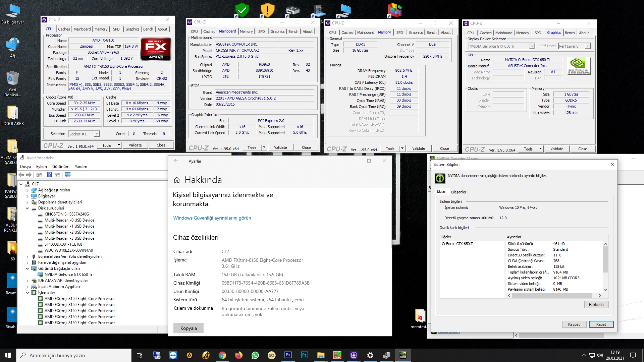Switch to Bench tab in CPU-Z Graphics window
This screenshot has height=362, width=644.
570,33
